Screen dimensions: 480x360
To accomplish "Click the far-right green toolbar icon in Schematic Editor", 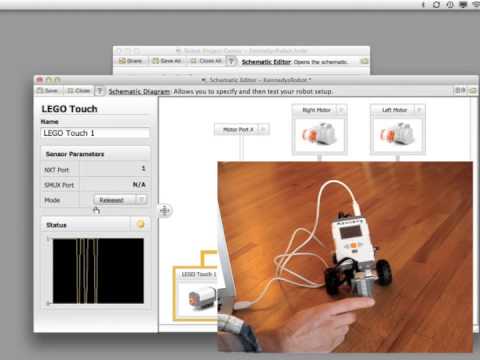I will (473, 91).
